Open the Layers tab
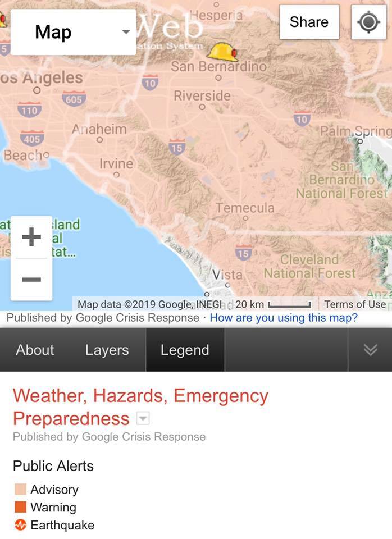 107,350
